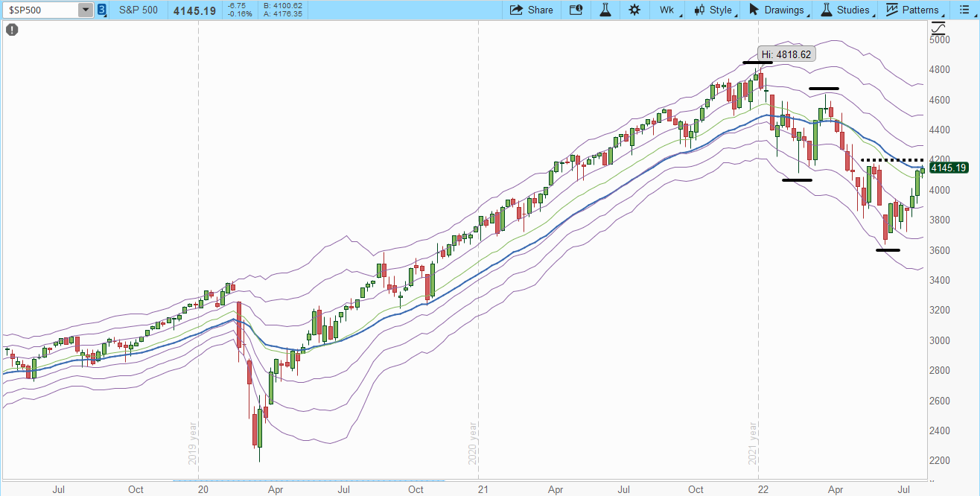Screen dimensions: 980x496
Task: Change the Wk weekly timeframe
Action: point(666,10)
